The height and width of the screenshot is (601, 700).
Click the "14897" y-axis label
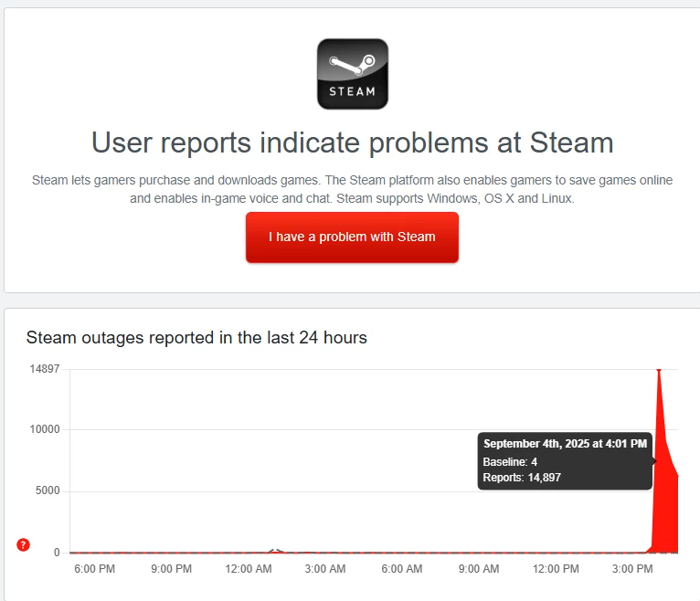pos(45,369)
